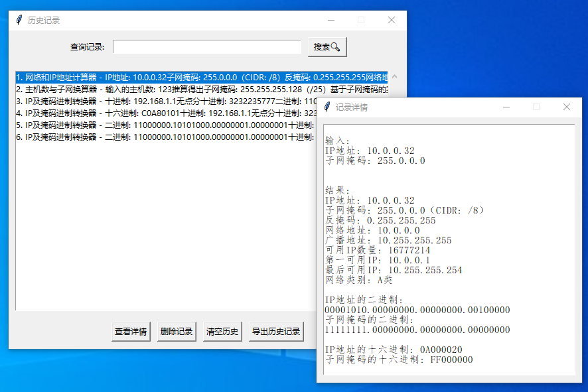Click 子网掩码的十六进制 FF000000 line

[x=399, y=359]
